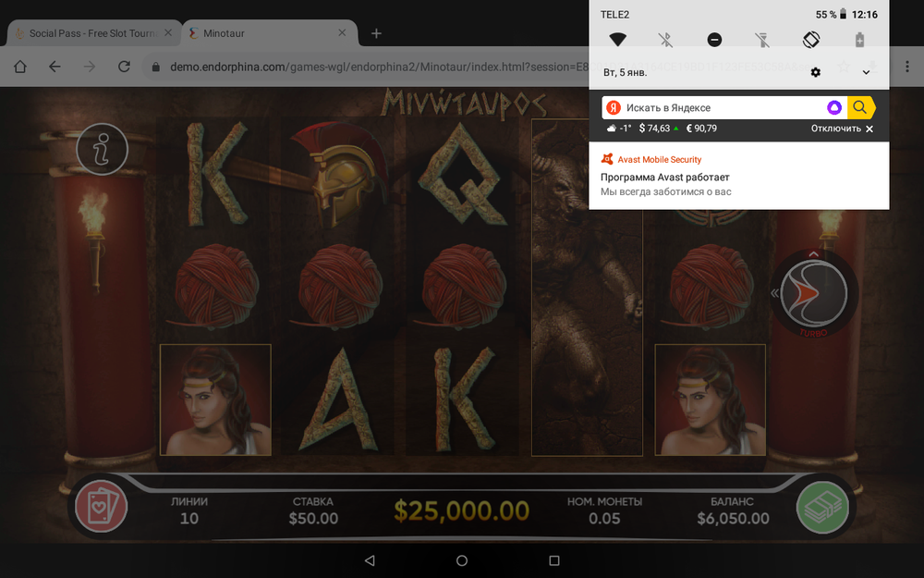Toggle auto-rotate quick setting
The image size is (924, 578).
[811, 40]
